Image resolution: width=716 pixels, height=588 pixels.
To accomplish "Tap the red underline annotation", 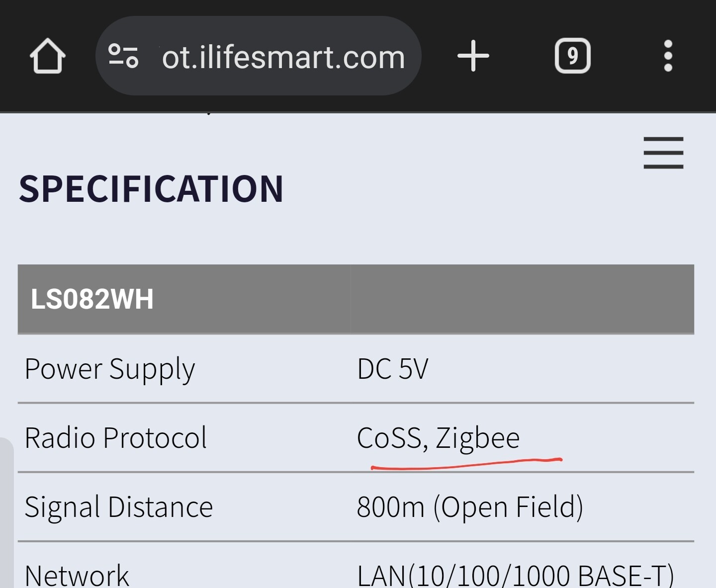I will 466,464.
